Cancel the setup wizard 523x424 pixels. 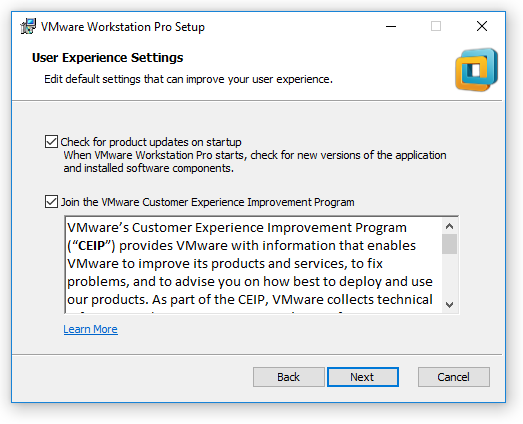click(x=454, y=377)
